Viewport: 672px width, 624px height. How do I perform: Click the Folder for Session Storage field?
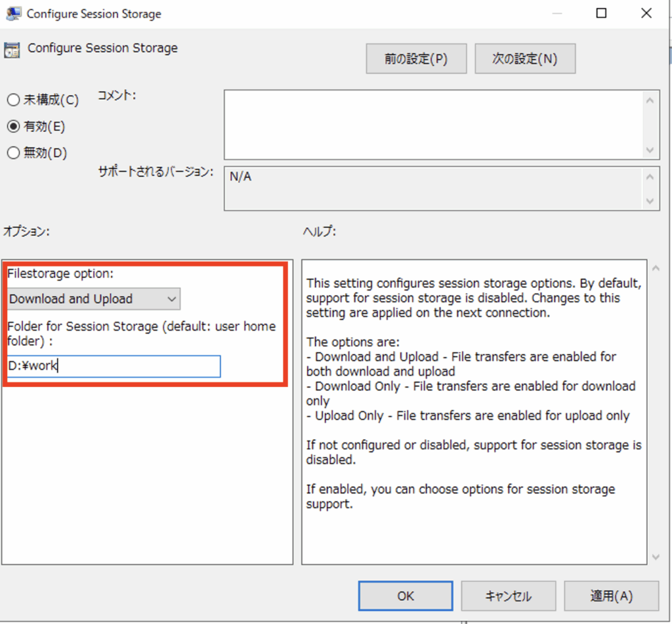click(114, 366)
